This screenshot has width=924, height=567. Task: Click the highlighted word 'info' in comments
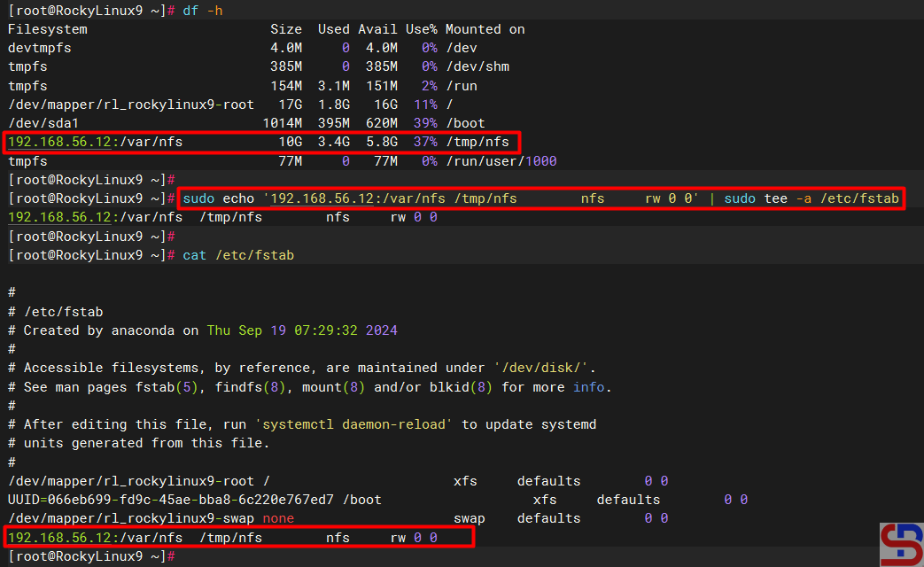tap(588, 387)
